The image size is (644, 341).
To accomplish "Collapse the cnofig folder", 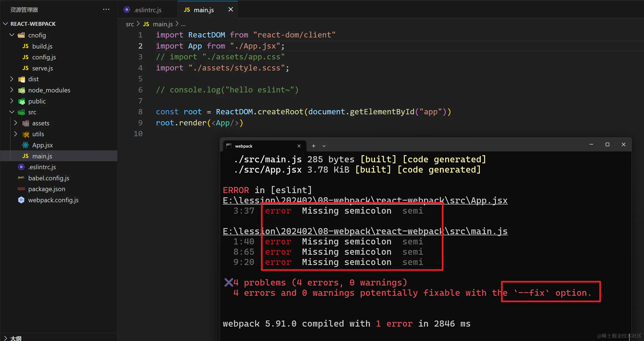I will 12,35.
